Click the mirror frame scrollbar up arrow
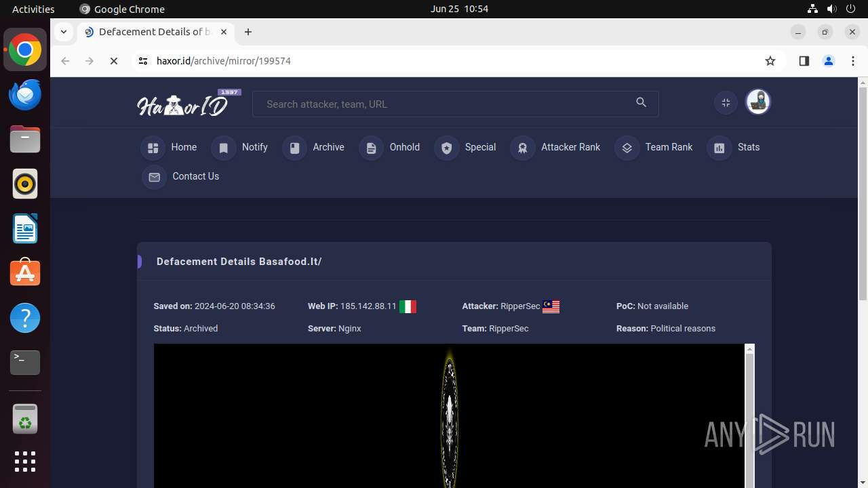Screen dimensions: 868x488 (749, 348)
